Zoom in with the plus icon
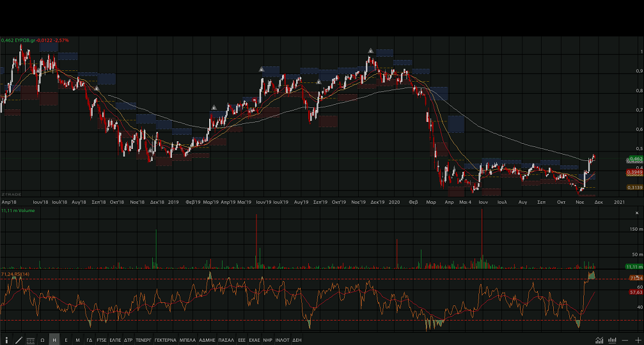The height and width of the screenshot is (345, 644). pos(638,340)
